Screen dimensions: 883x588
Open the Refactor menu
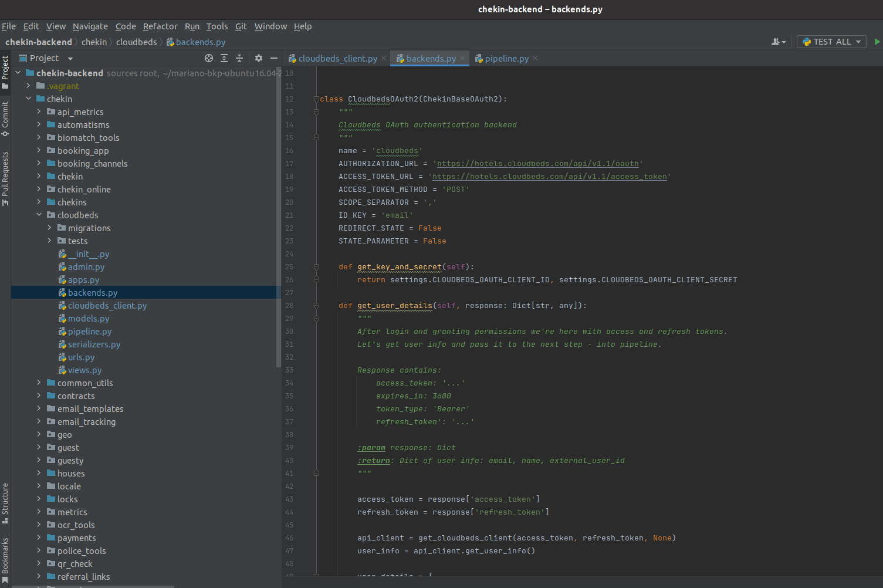tap(160, 26)
